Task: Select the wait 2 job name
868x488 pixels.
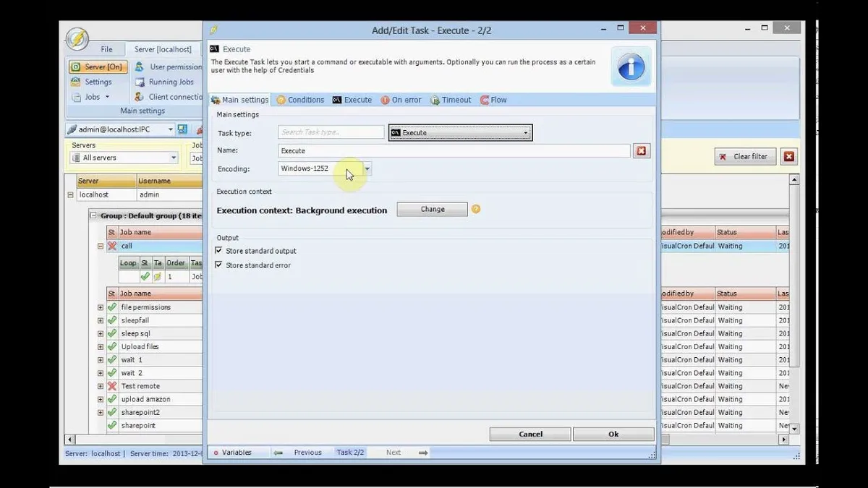Action: [132, 373]
